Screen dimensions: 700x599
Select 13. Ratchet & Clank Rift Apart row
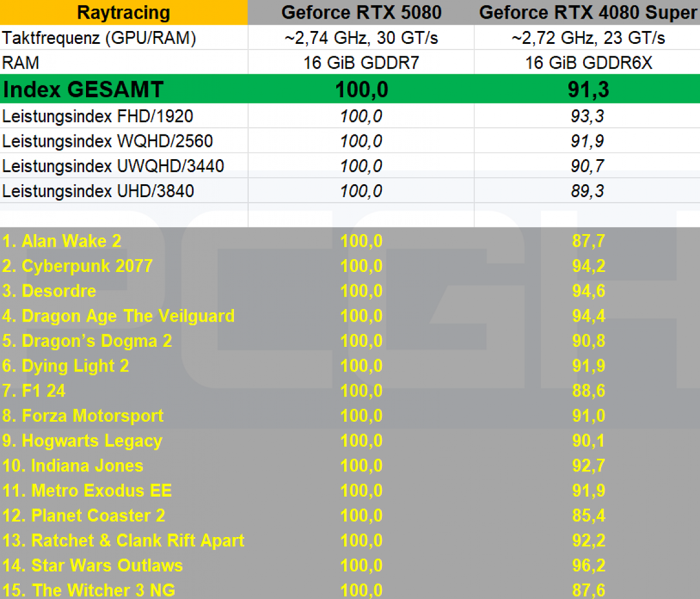point(350,541)
